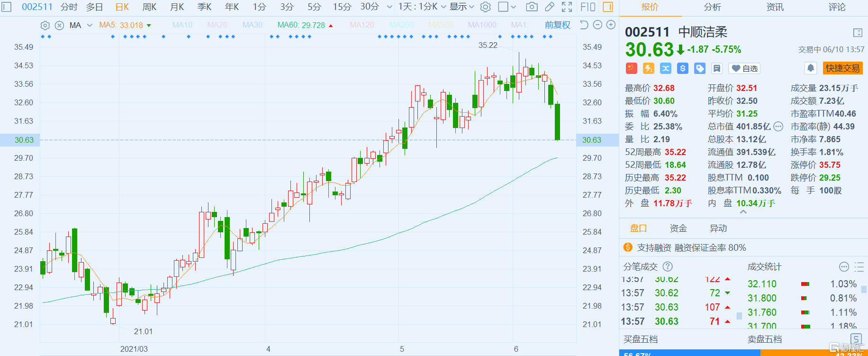Click the funding support dollar icon
This screenshot has width=868, height=356.
(628, 247)
